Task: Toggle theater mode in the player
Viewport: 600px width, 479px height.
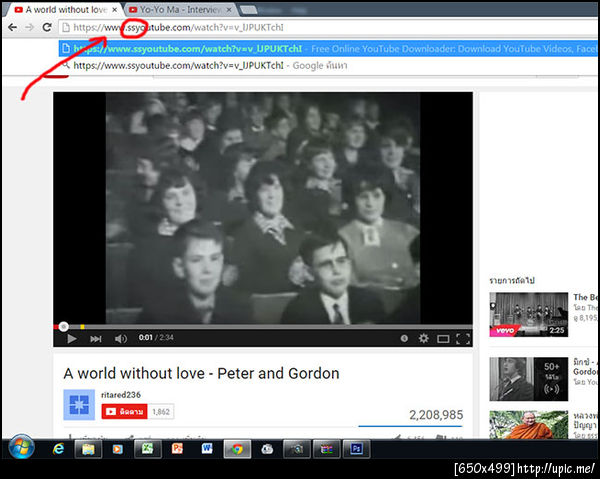Action: [x=443, y=339]
